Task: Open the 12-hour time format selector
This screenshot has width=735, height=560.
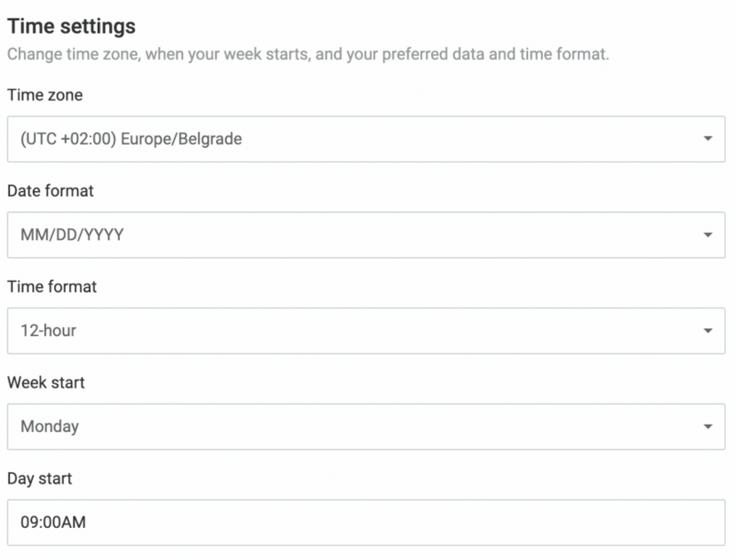Action: [365, 331]
